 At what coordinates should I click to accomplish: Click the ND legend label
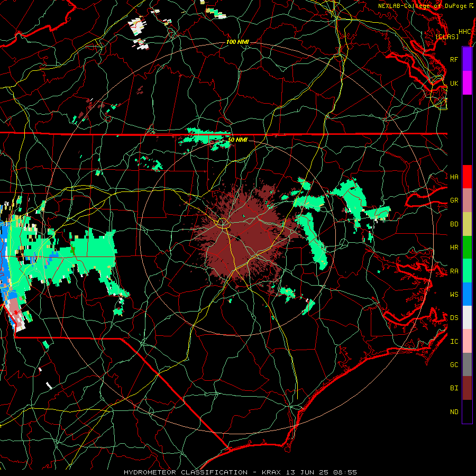(x=454, y=411)
